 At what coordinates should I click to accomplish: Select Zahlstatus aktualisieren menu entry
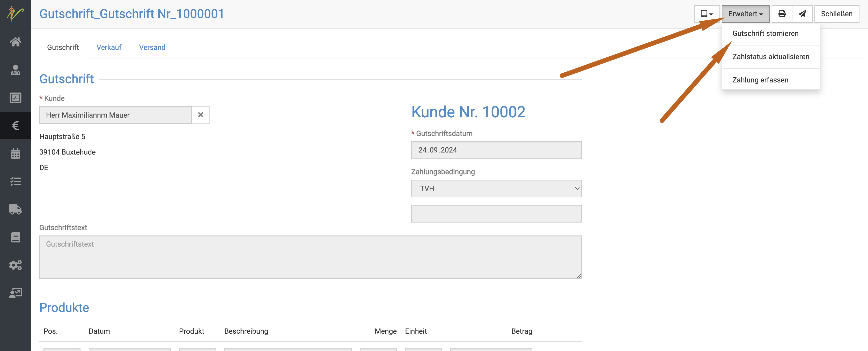(x=771, y=57)
